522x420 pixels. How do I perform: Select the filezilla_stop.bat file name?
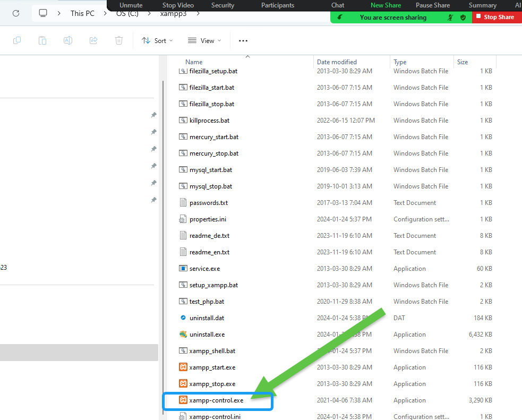pos(212,104)
